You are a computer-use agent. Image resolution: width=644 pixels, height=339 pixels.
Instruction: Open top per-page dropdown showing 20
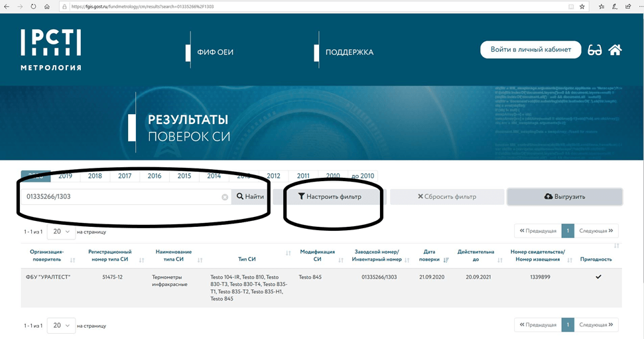click(x=61, y=232)
